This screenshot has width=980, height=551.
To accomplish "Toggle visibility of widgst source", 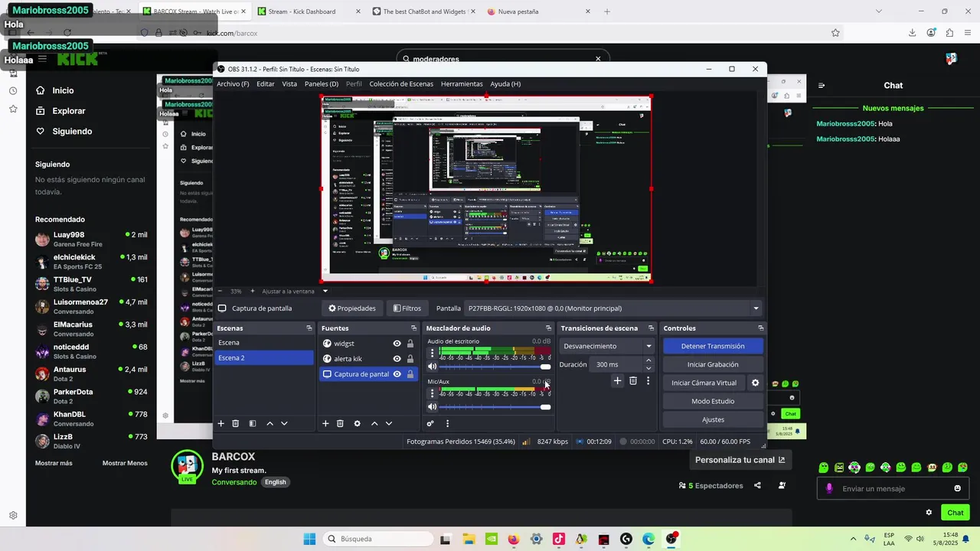I will coord(397,344).
